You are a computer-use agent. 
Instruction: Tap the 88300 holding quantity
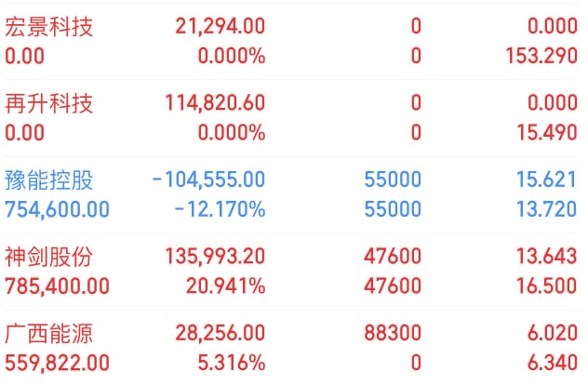click(x=393, y=333)
